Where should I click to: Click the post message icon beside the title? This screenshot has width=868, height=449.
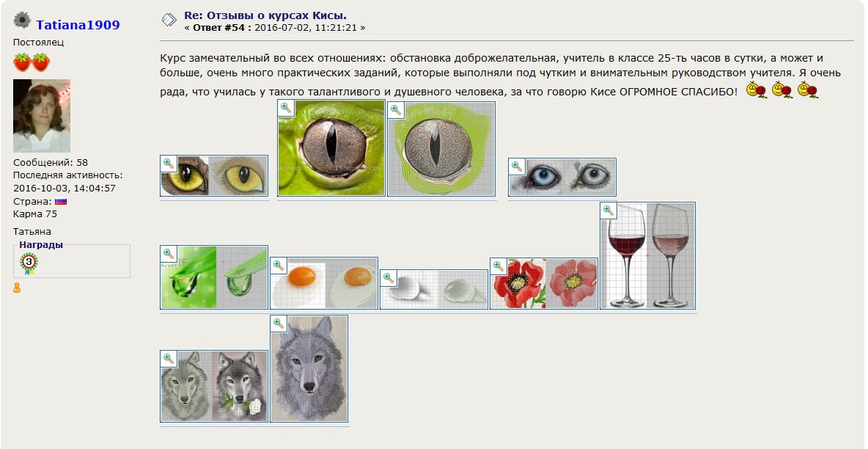[x=169, y=21]
